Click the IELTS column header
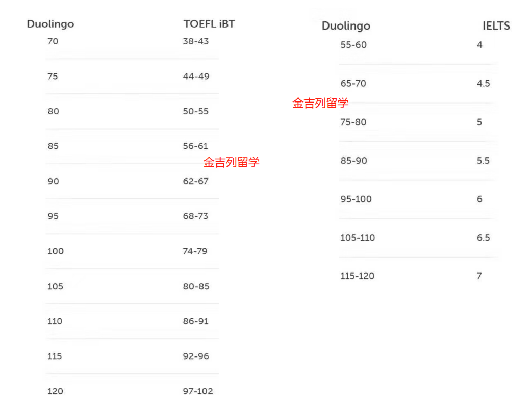 (x=496, y=26)
